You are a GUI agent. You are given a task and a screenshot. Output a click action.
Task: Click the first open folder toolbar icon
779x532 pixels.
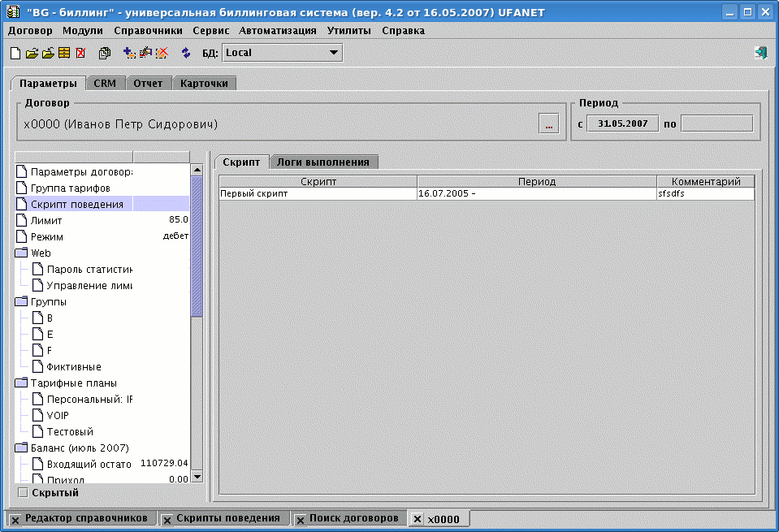click(x=32, y=53)
